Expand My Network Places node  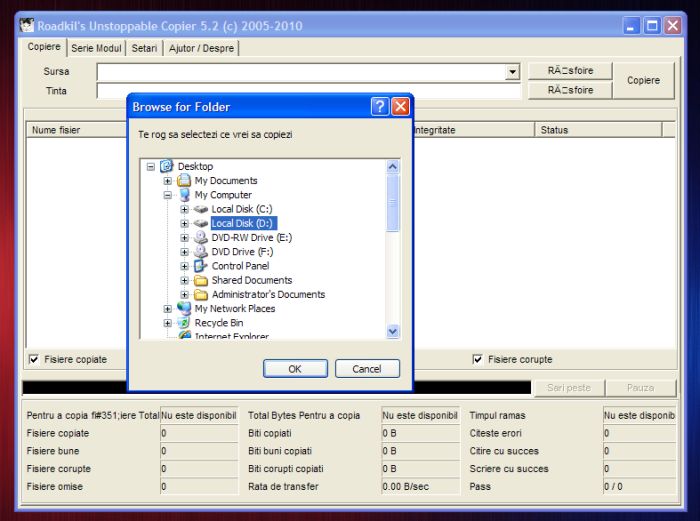click(167, 309)
